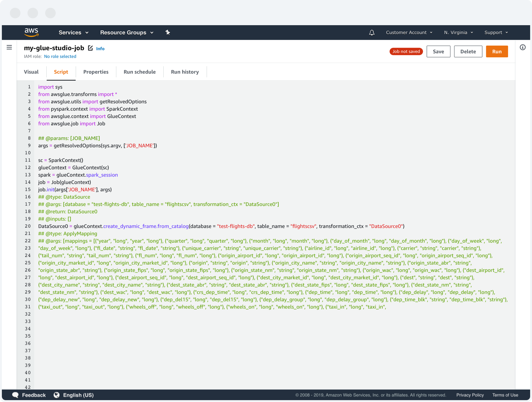Click the Feedback text link

point(34,395)
